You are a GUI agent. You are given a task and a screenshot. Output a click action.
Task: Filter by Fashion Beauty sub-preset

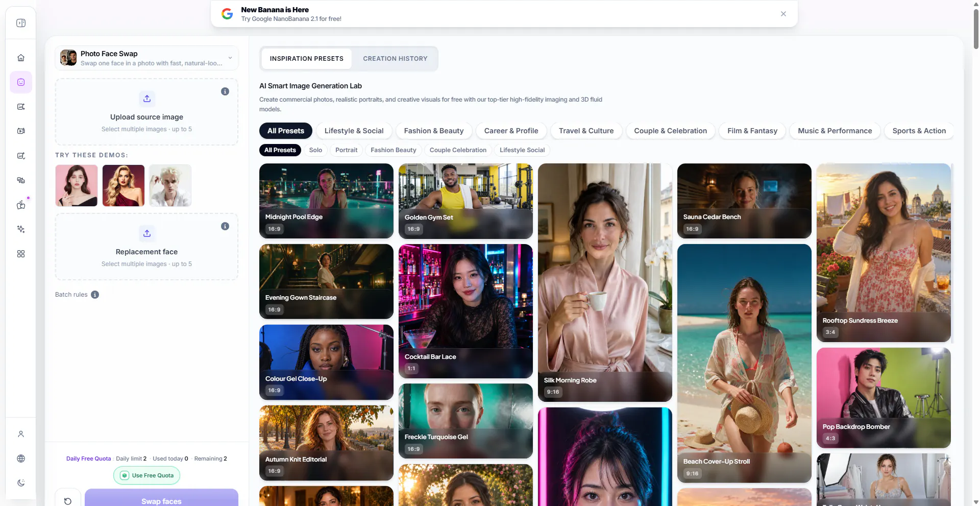tap(394, 150)
